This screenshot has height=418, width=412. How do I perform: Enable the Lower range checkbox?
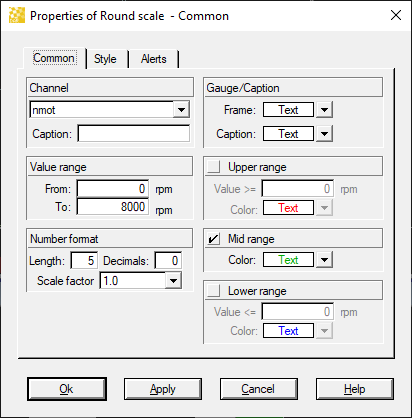tap(213, 291)
